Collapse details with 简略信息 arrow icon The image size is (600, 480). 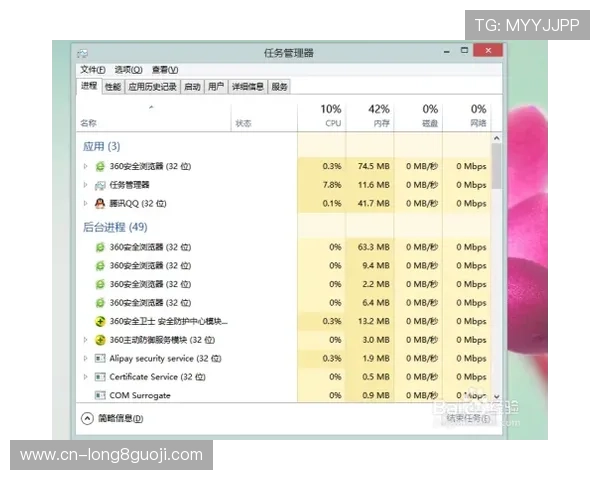(87, 418)
